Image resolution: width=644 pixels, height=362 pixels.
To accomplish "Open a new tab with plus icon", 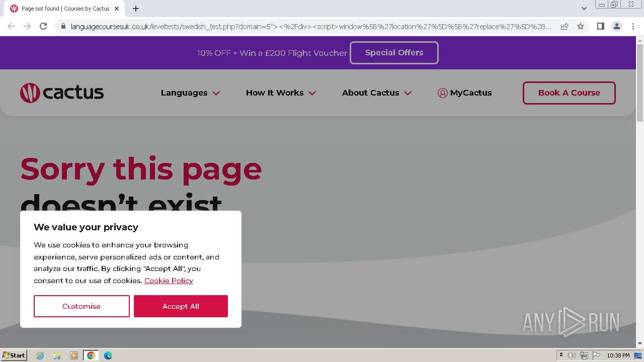I will (136, 9).
